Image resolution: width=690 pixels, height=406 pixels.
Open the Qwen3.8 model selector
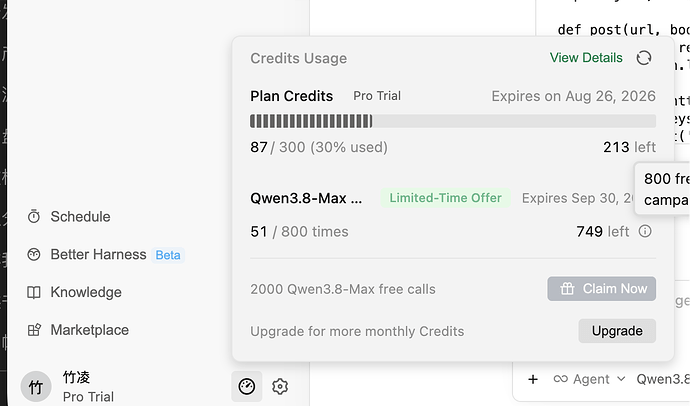tap(663, 379)
